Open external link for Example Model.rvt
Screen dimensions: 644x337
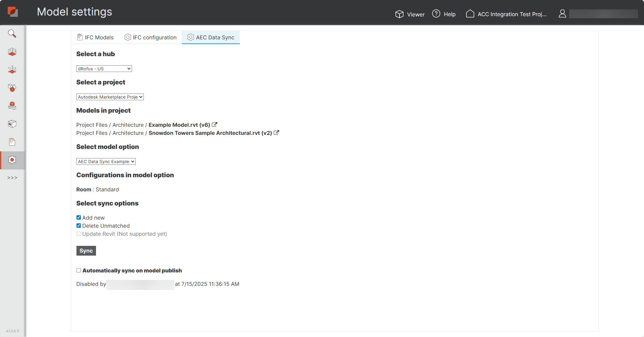pos(215,125)
